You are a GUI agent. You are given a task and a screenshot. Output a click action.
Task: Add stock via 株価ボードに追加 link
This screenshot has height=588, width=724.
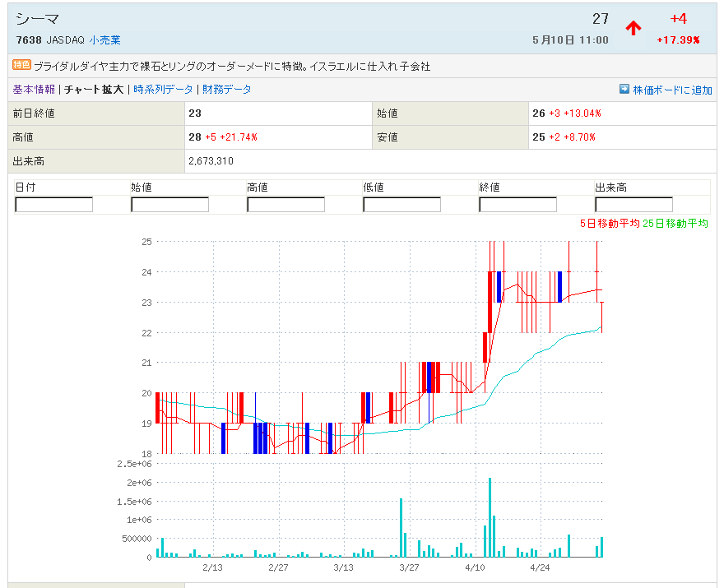coord(672,90)
